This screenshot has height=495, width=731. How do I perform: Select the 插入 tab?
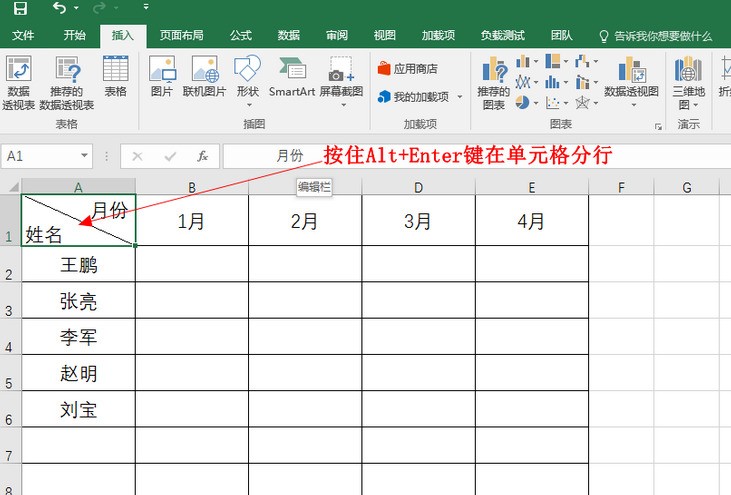tap(123, 36)
